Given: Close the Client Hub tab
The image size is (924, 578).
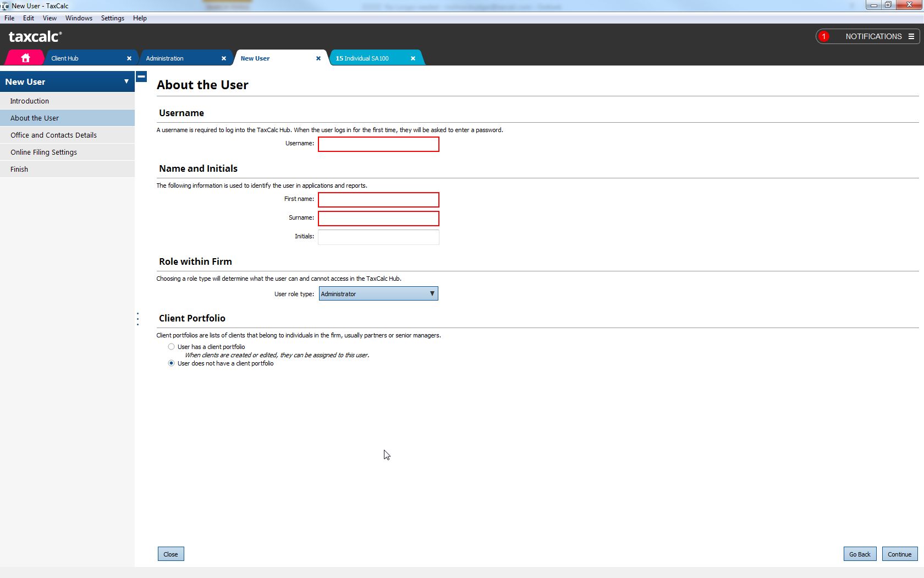Looking at the screenshot, I should [x=129, y=58].
